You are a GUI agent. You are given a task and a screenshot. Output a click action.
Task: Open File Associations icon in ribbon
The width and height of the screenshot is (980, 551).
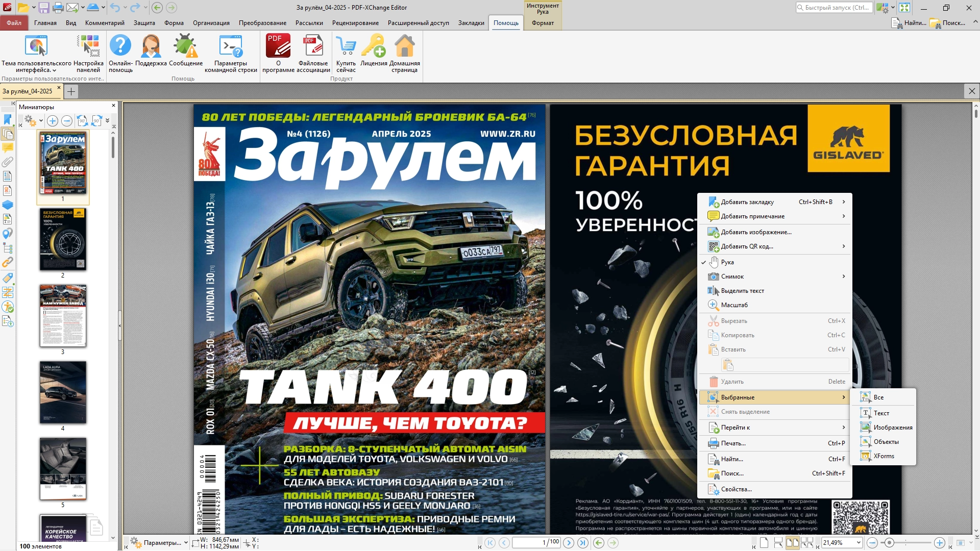point(314,46)
